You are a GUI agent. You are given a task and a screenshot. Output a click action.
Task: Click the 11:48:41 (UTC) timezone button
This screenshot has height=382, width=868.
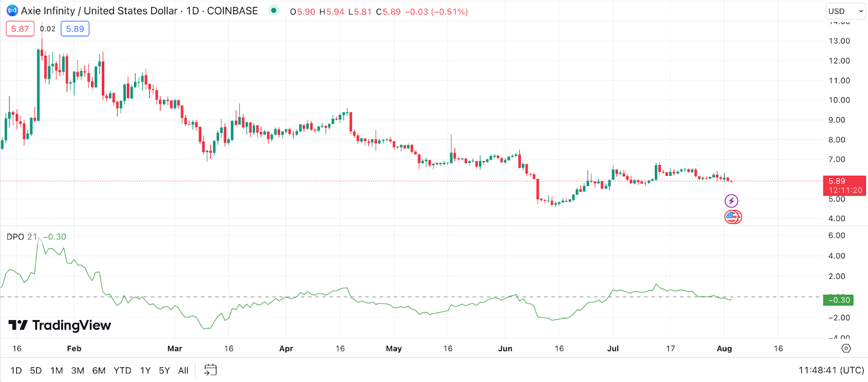click(x=831, y=370)
